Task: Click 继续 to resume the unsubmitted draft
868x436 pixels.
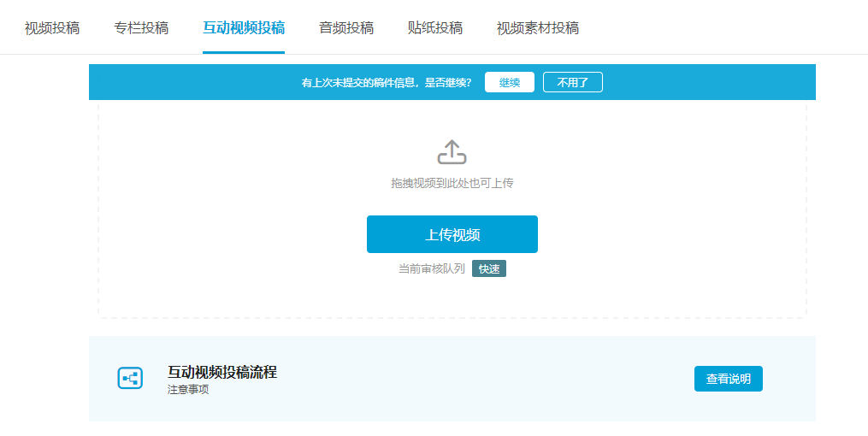Action: [510, 82]
